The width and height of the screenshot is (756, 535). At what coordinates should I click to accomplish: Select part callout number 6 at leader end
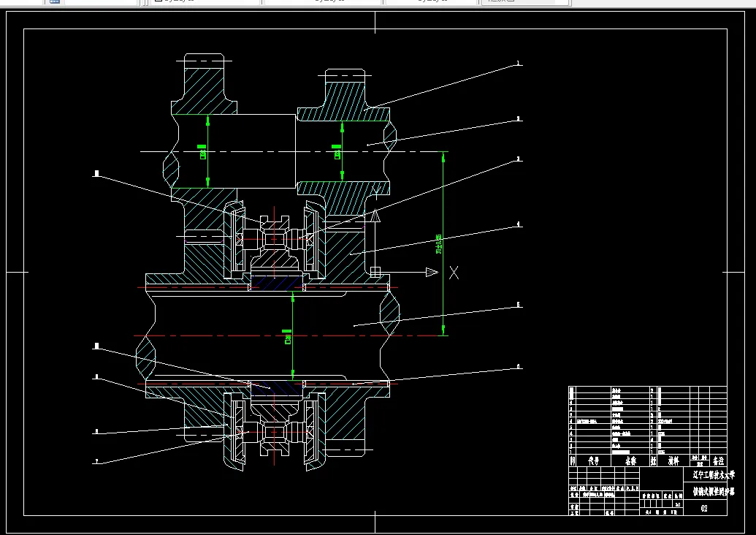click(x=519, y=367)
